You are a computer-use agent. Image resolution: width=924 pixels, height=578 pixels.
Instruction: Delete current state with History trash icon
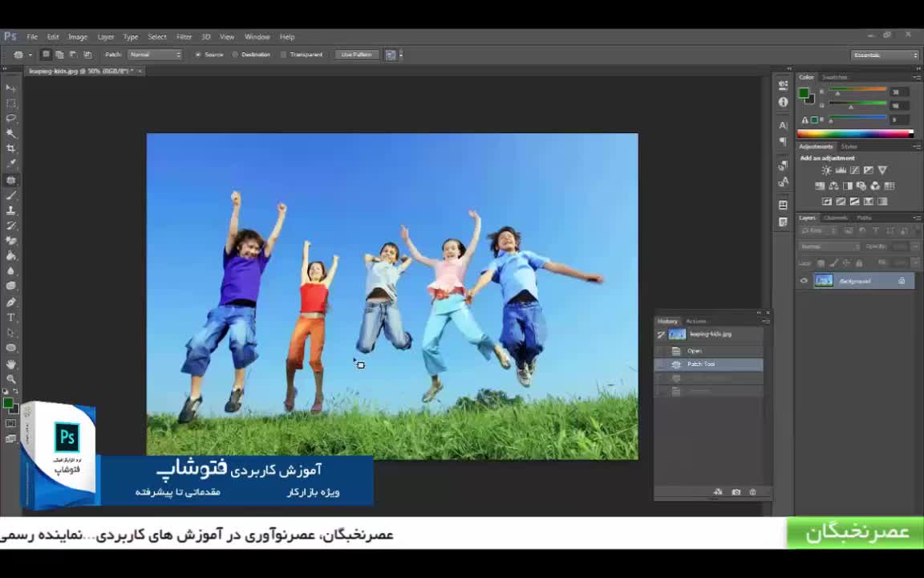point(752,492)
